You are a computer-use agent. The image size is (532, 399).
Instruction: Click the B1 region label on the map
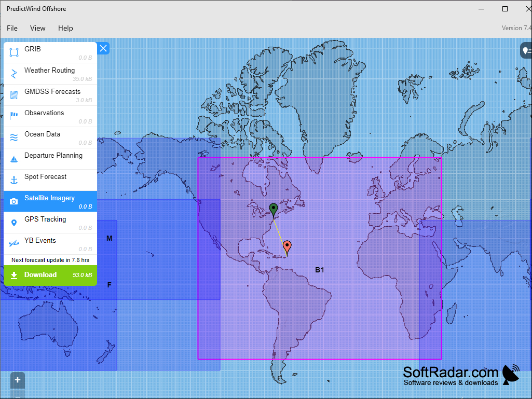320,270
